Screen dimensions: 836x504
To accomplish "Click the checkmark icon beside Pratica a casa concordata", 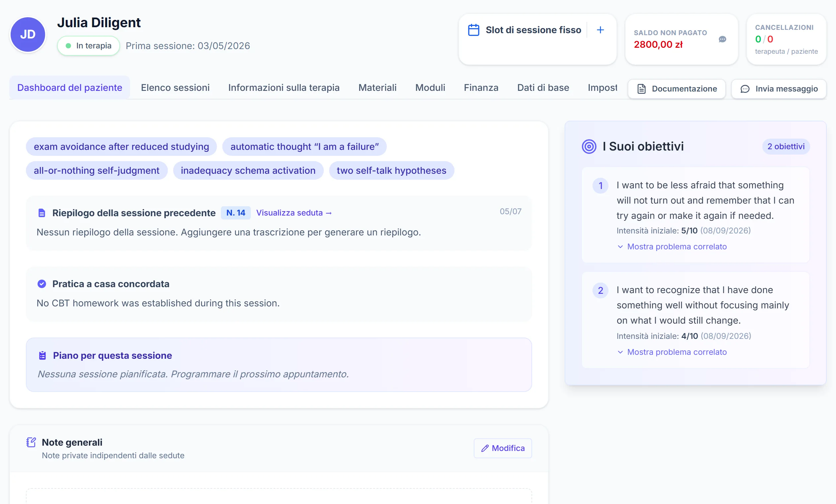I will pos(42,284).
